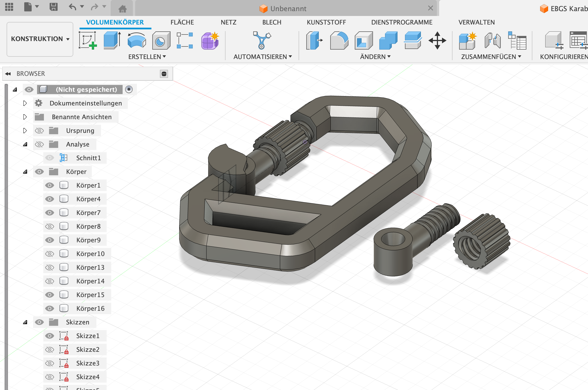The image size is (588, 390).
Task: Click the Configure model icon
Action: 554,41
